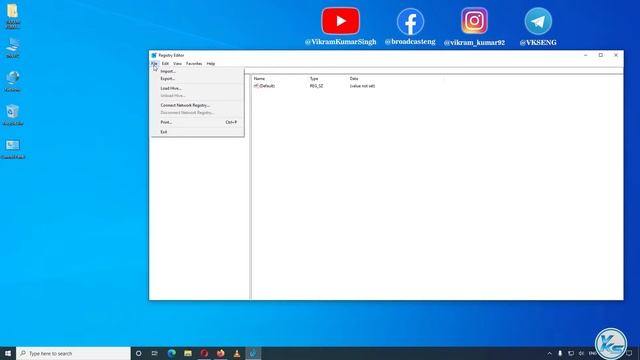Minimize the Registry Editor window
This screenshot has height=360, width=640.
(x=586, y=55)
